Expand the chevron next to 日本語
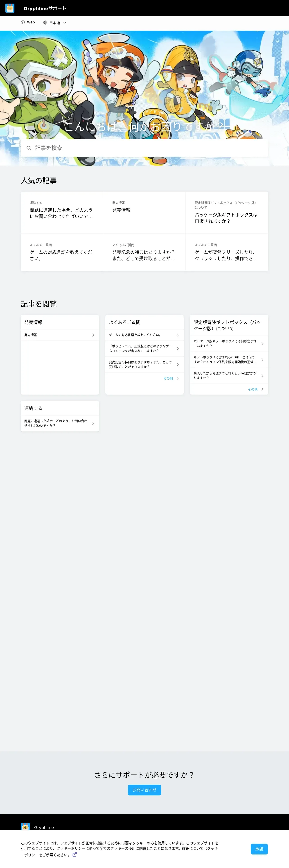This screenshot has height=868, width=289. click(x=65, y=23)
